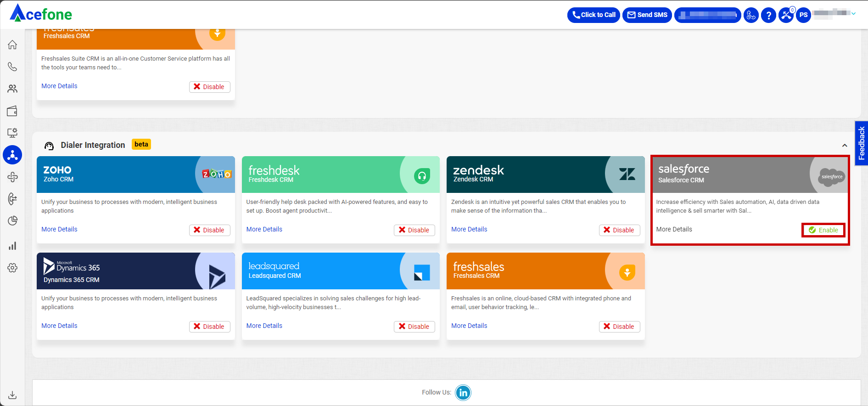Disable the Freshdesk CRM dialer
The height and width of the screenshot is (406, 868).
coord(414,230)
